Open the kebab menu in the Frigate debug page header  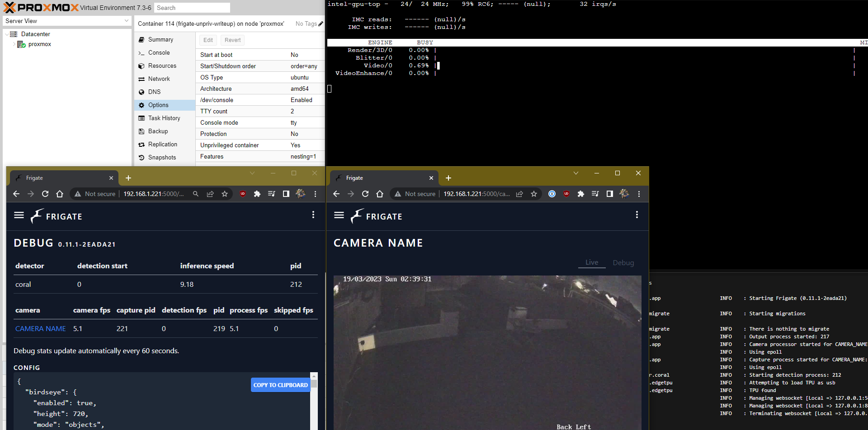tap(313, 215)
